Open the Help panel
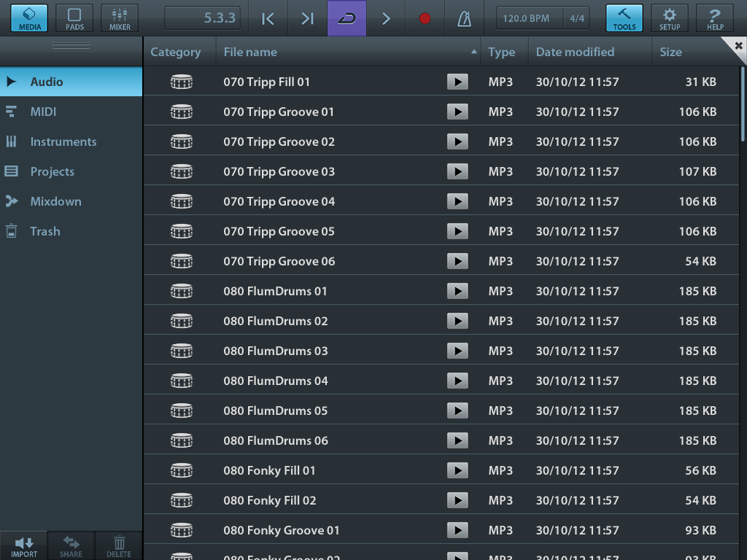747x560 pixels. coord(714,17)
